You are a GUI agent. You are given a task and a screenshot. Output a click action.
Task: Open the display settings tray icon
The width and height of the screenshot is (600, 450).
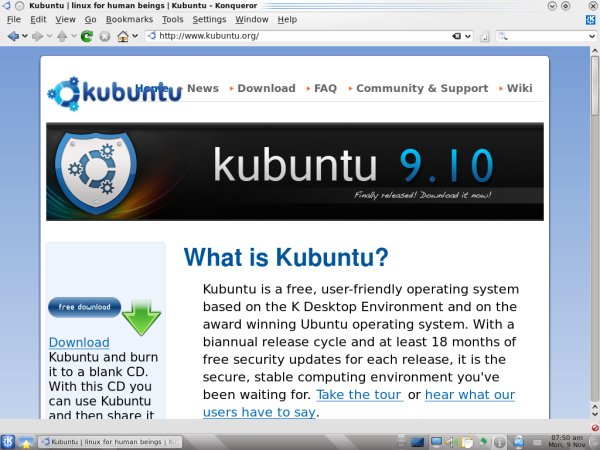436,442
